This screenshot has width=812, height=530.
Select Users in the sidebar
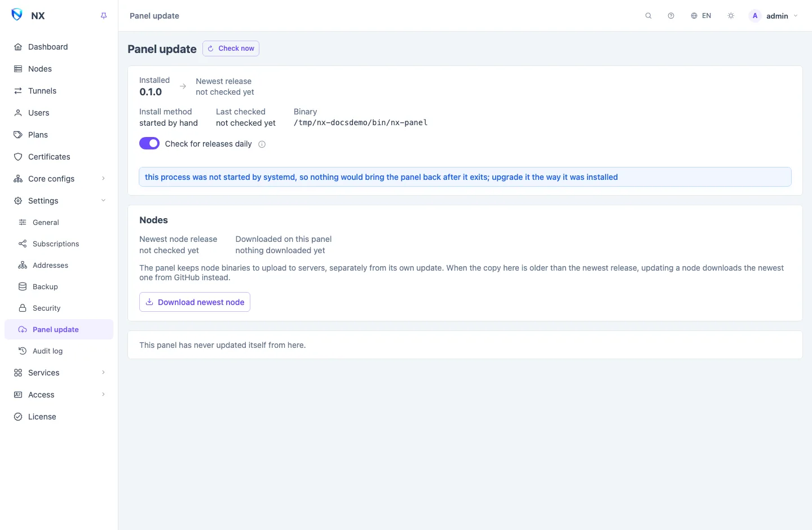tap(59, 113)
